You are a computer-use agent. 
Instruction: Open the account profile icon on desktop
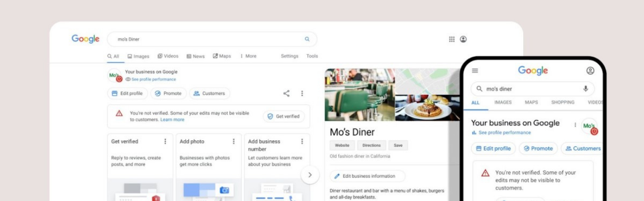tap(463, 39)
